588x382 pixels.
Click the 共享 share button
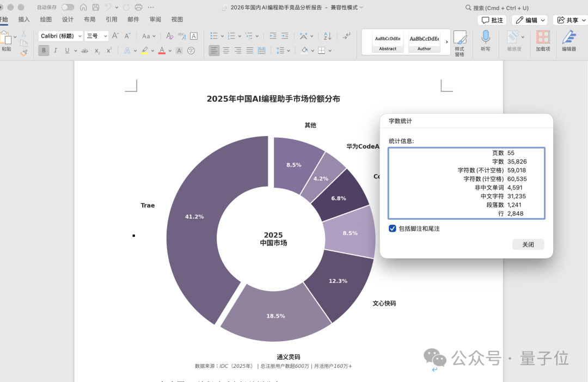[571, 20]
